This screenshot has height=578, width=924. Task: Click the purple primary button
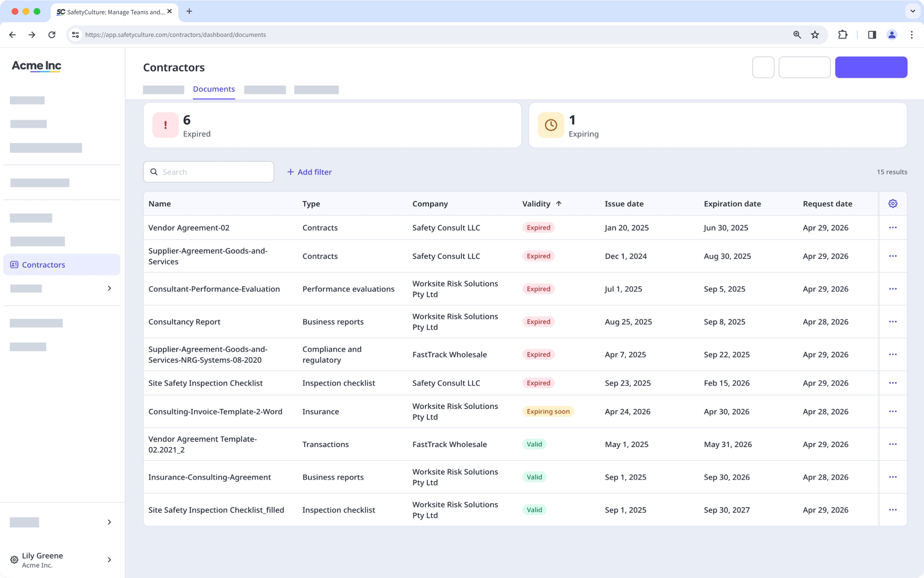point(871,67)
